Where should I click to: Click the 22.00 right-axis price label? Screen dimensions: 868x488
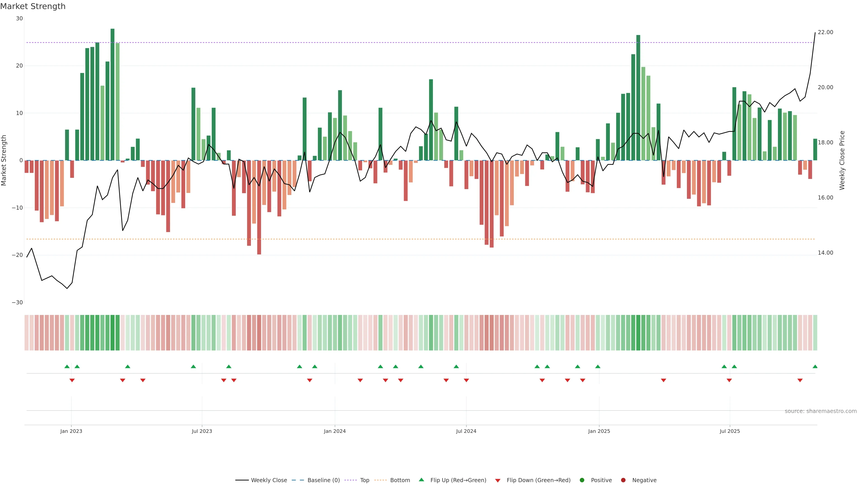tap(825, 32)
